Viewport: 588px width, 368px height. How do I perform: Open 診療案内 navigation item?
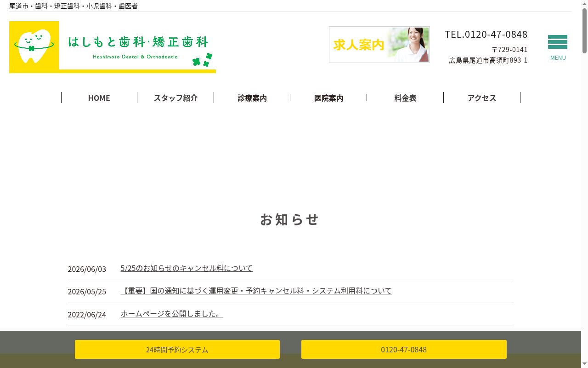click(252, 98)
